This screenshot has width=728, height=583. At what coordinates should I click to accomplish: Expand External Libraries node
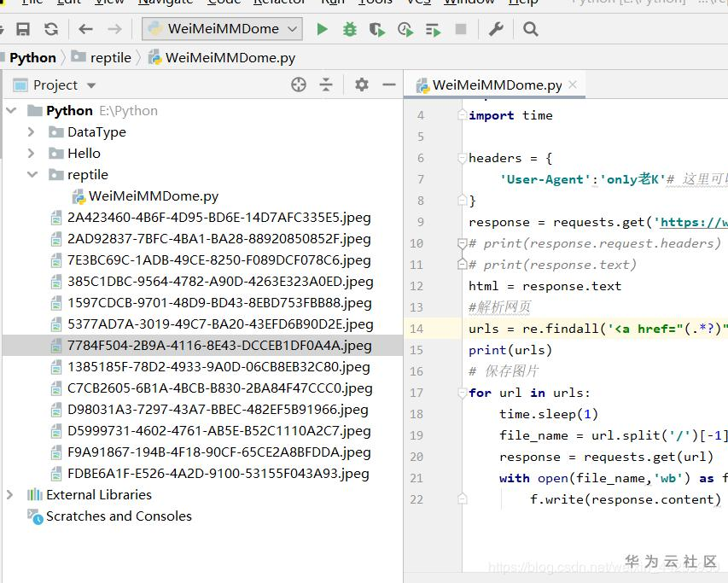(9, 495)
